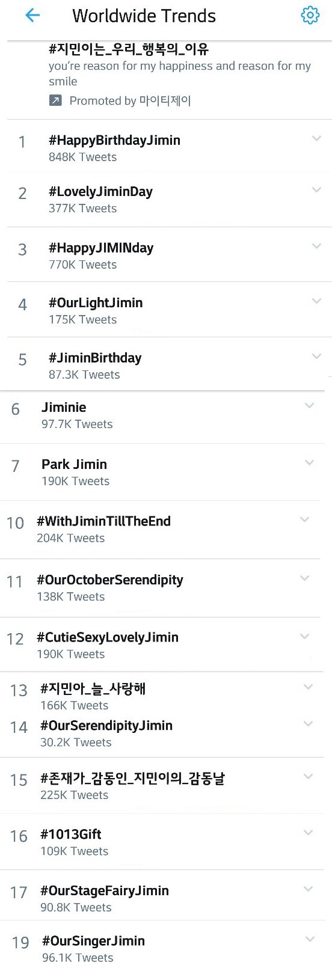Select #WithJiminTillTheEnd trend
The width and height of the screenshot is (335, 980).
(x=166, y=530)
